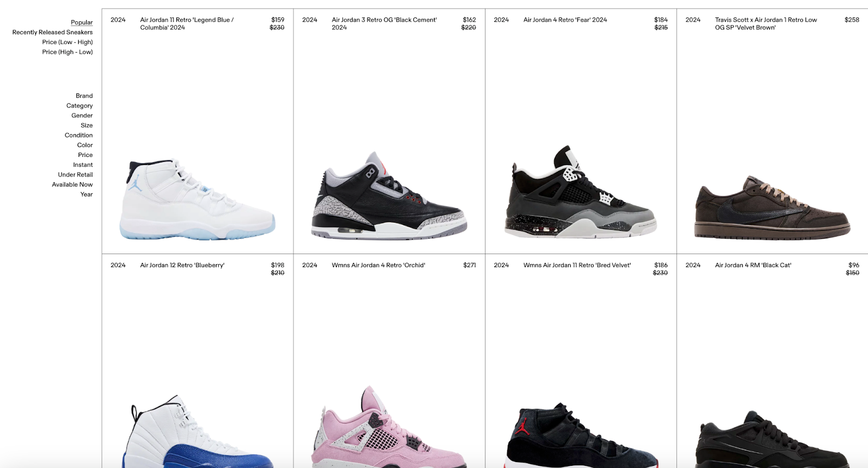Select the Air Jordan 12 Blueberry shoe image

[197, 431]
